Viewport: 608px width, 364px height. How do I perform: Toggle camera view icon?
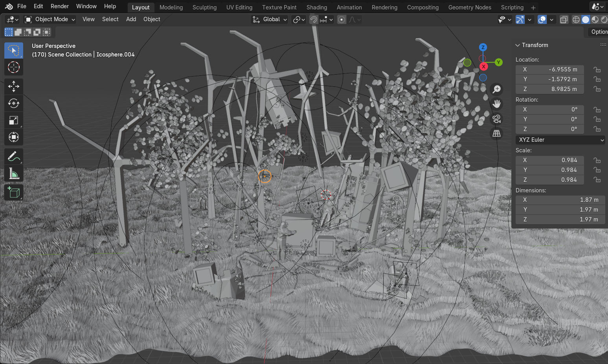tap(497, 119)
